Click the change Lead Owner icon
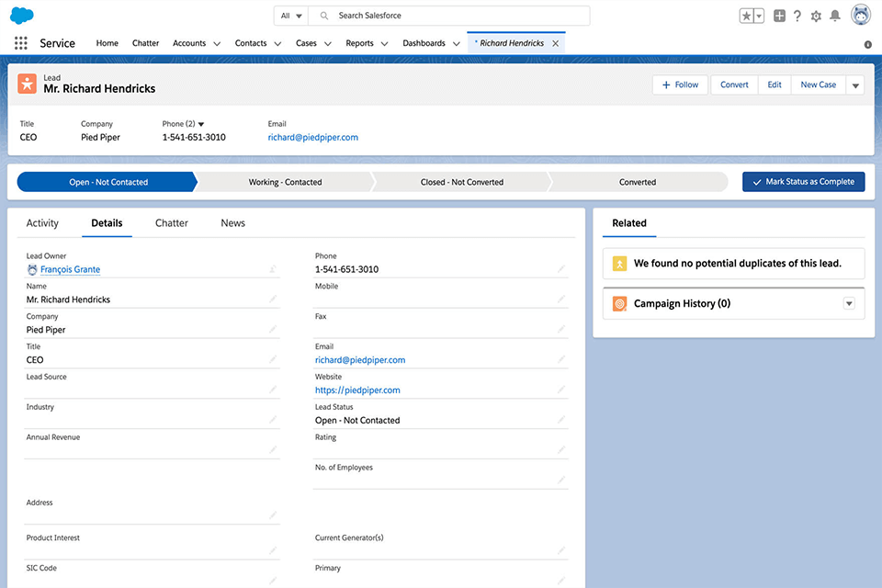This screenshot has width=882, height=588. point(272,269)
